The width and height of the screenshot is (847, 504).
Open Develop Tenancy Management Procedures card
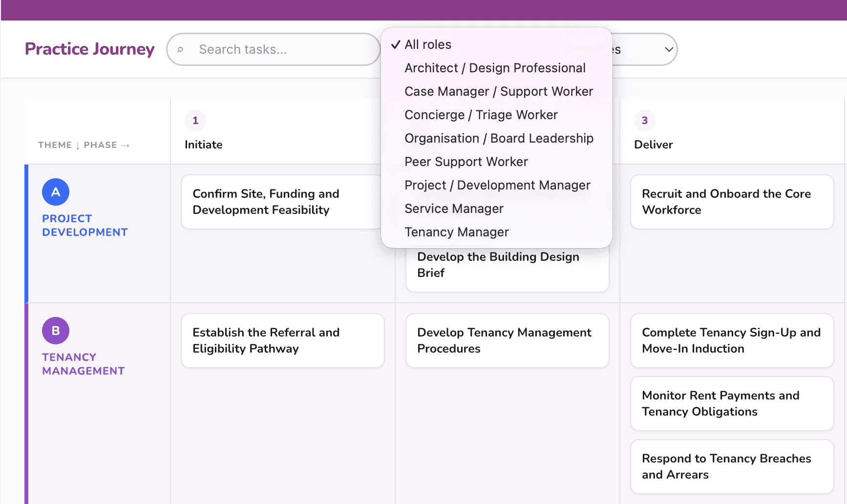tap(508, 340)
